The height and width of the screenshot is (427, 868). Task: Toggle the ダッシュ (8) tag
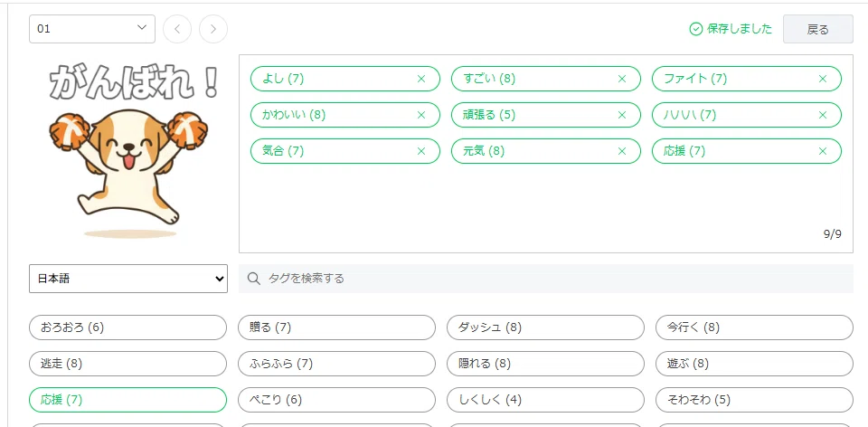pos(545,327)
